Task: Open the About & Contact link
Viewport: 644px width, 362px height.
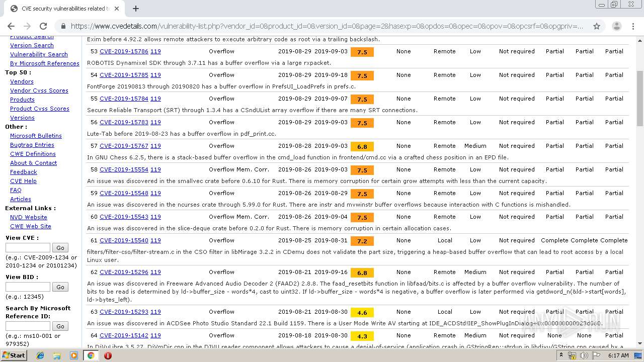Action: [x=33, y=163]
